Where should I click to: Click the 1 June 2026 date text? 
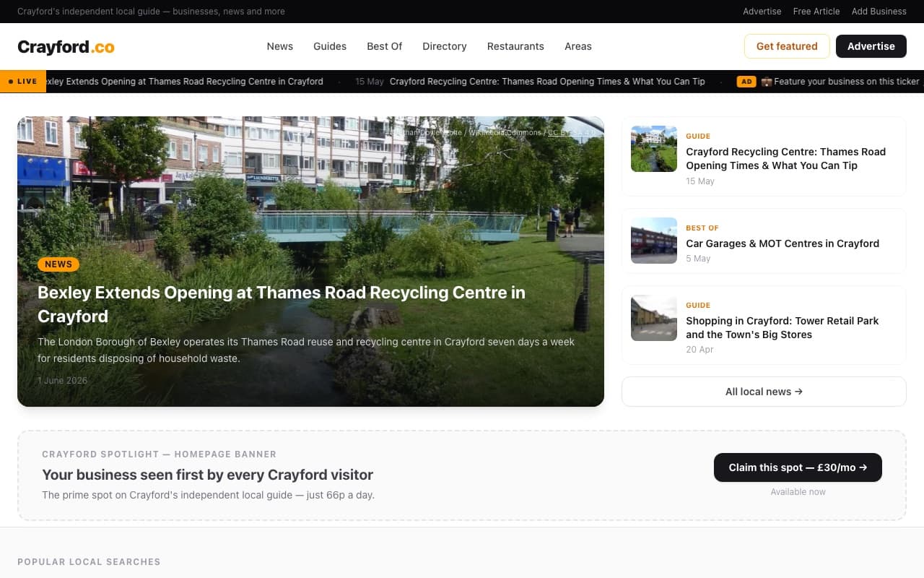(62, 381)
